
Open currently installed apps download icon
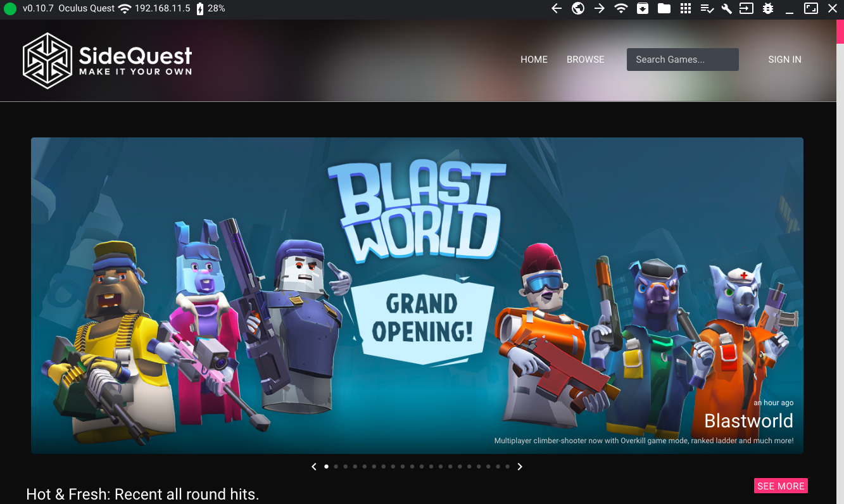click(x=642, y=8)
